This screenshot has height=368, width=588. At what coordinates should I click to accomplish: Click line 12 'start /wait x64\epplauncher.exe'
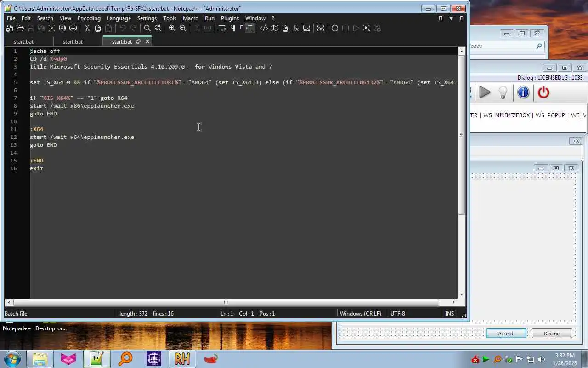(x=82, y=137)
